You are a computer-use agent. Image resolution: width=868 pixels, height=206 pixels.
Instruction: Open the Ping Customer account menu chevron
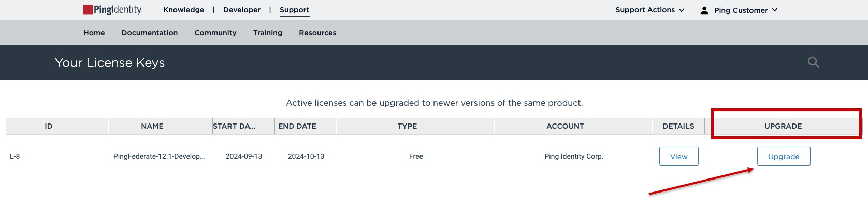775,10
